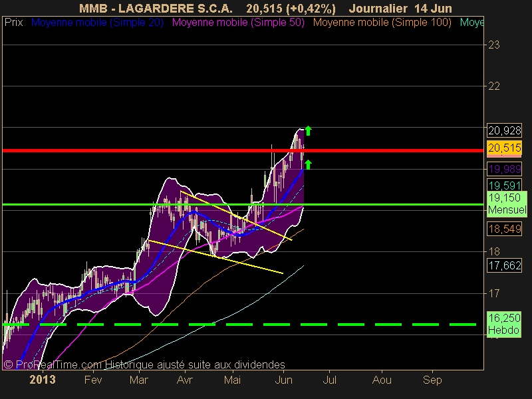Click the Fev month axis label
This screenshot has height=399, width=532.
(93, 380)
